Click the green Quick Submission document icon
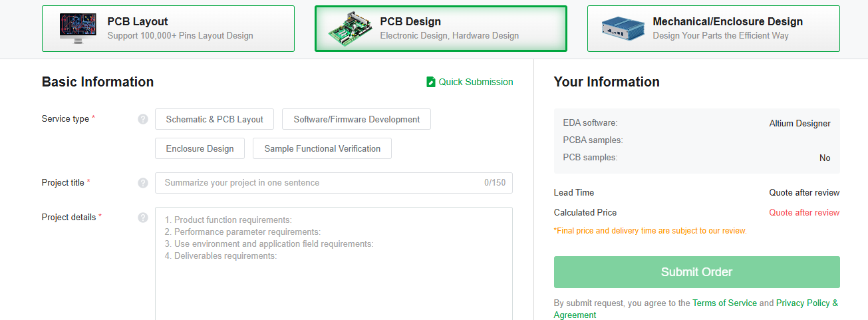The height and width of the screenshot is (320, 868). point(431,82)
